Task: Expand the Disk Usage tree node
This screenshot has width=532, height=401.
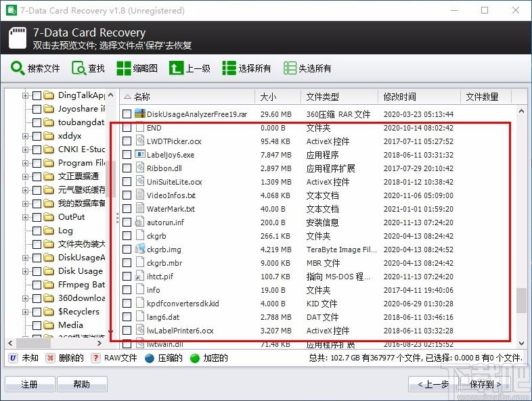Action: (25, 271)
